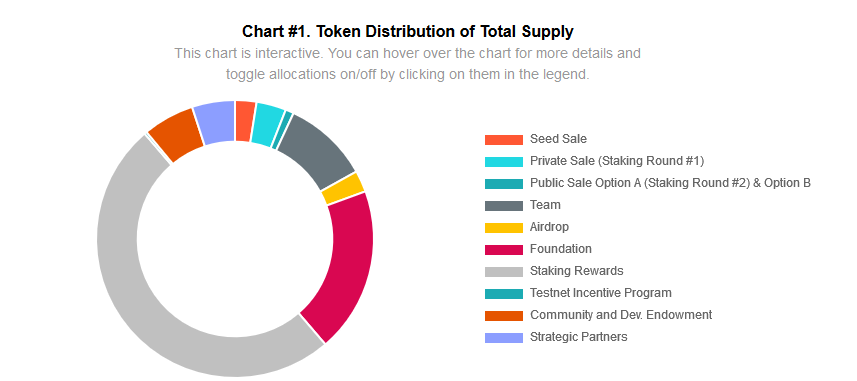Click the crimson Foundation legend swatch

click(504, 249)
